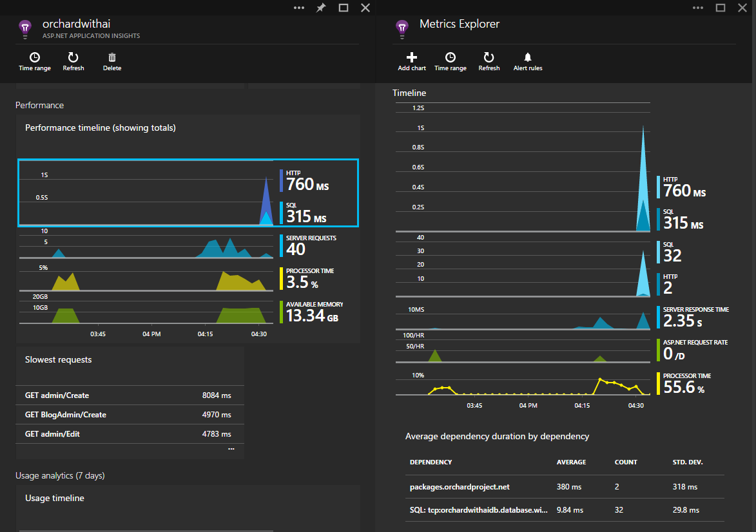Open the GET admin/Edit request row
The height and width of the screenshot is (532, 756).
(x=130, y=433)
